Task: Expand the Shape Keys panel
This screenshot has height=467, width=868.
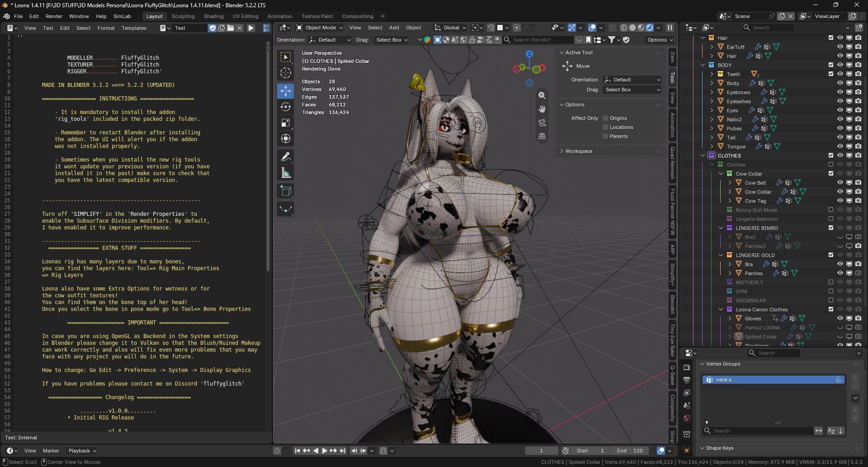Action: [703, 448]
